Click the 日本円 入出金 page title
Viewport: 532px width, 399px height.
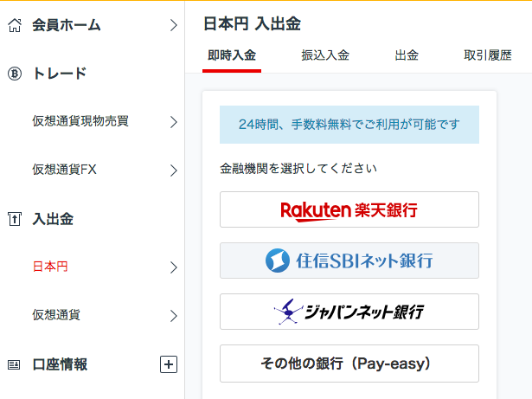pyautogui.click(x=252, y=24)
